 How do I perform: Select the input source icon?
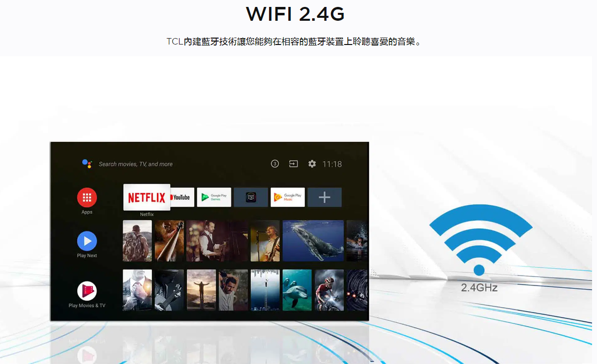click(293, 164)
